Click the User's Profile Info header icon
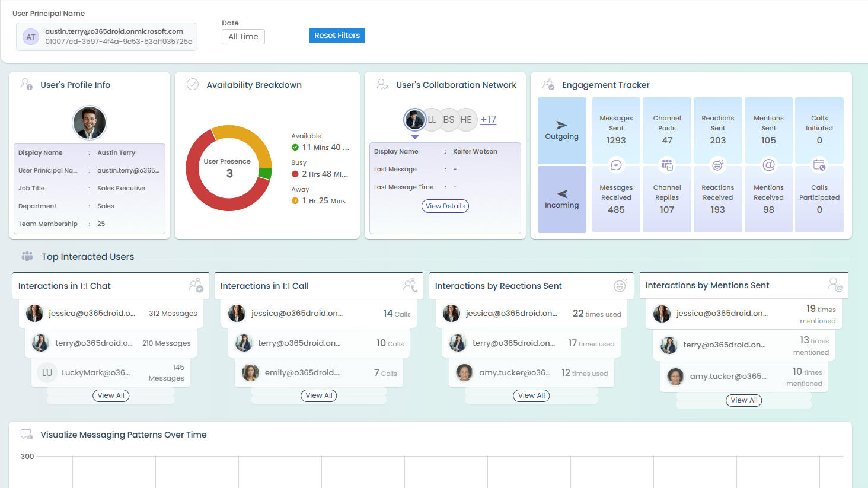The width and height of the screenshot is (868, 488). pyautogui.click(x=26, y=84)
